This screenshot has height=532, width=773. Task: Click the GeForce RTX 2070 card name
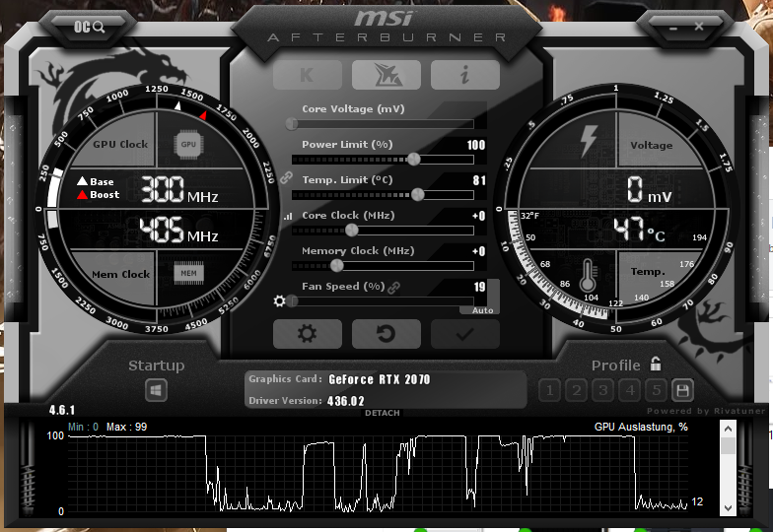coord(379,379)
